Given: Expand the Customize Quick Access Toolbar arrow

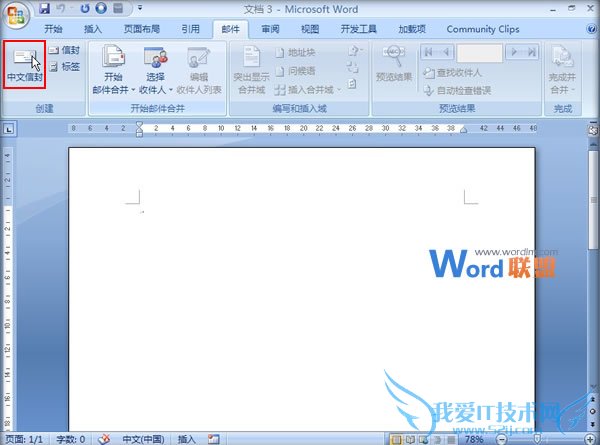Looking at the screenshot, I should 140,8.
